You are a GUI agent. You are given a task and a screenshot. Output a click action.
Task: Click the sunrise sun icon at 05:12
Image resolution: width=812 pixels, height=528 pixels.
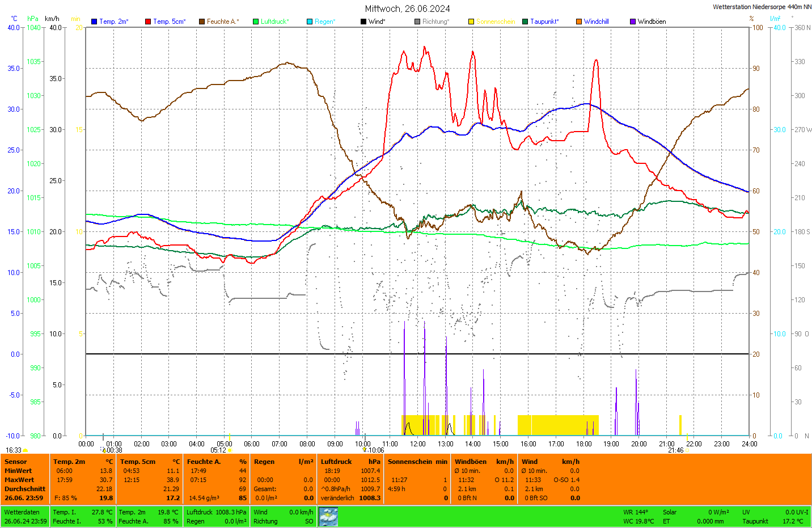pyautogui.click(x=230, y=450)
